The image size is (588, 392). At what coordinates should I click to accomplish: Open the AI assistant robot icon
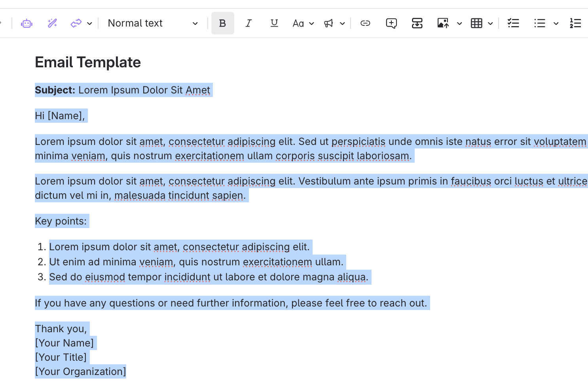coord(27,23)
